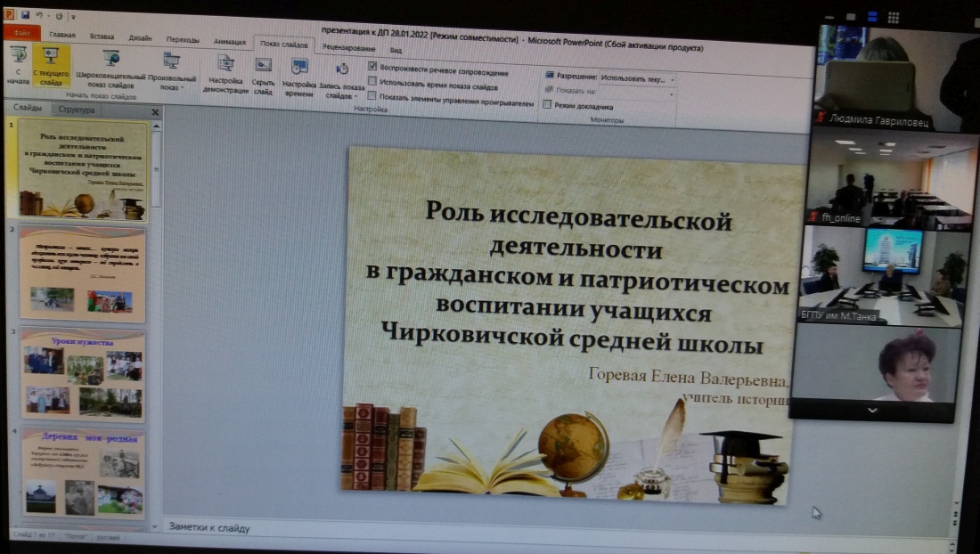980x554 pixels.
Task: Click Record Slide Show icon
Action: pos(342,69)
